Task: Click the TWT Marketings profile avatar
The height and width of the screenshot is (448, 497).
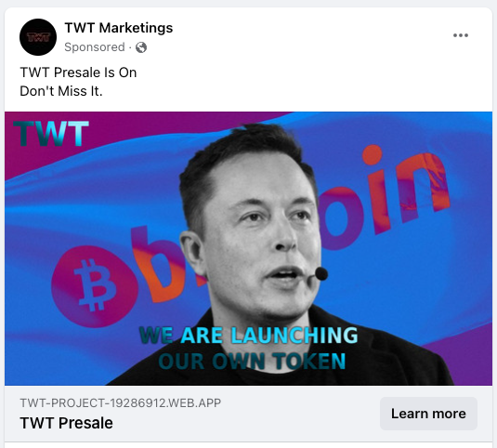Action: coord(38,37)
